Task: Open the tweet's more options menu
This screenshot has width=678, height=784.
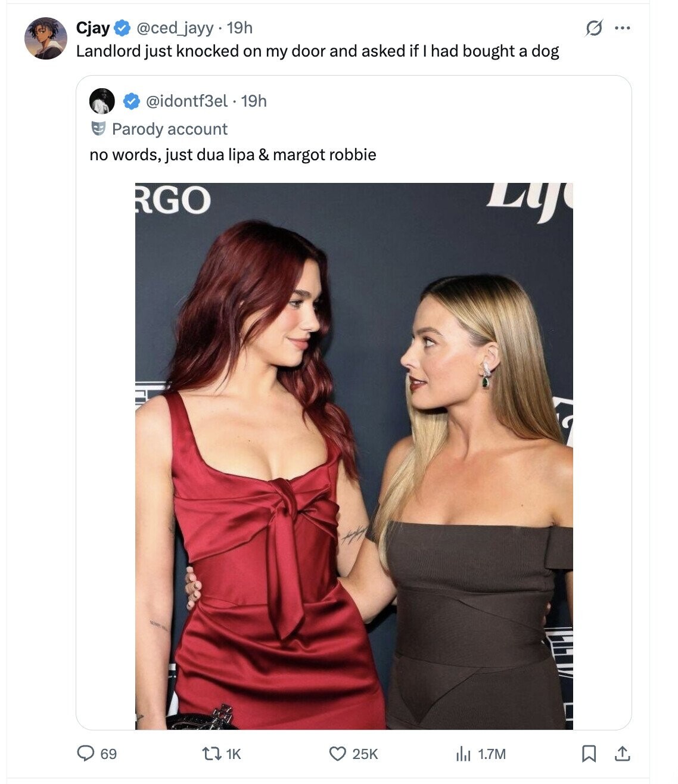Action: [621, 28]
